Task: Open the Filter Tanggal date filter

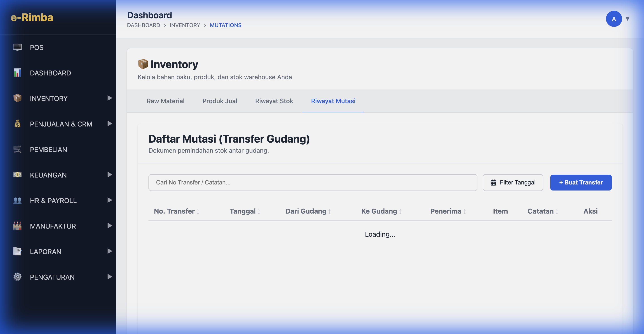Action: (x=513, y=182)
